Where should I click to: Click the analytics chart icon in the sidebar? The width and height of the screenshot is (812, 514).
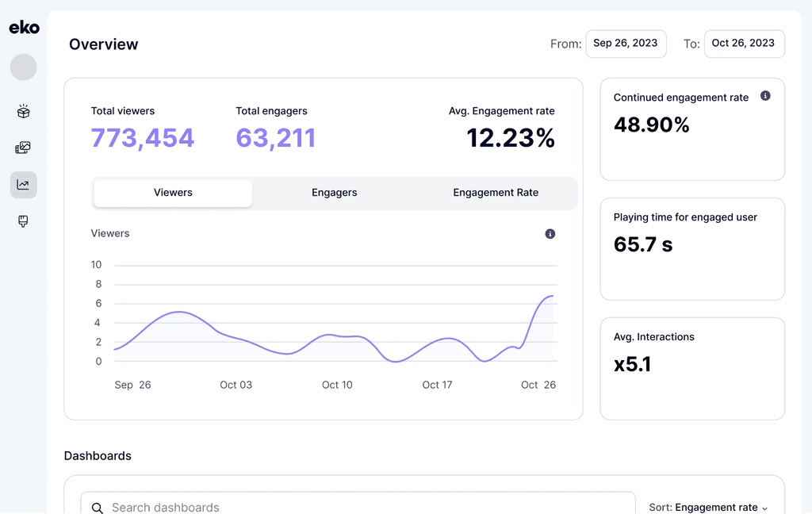23,184
